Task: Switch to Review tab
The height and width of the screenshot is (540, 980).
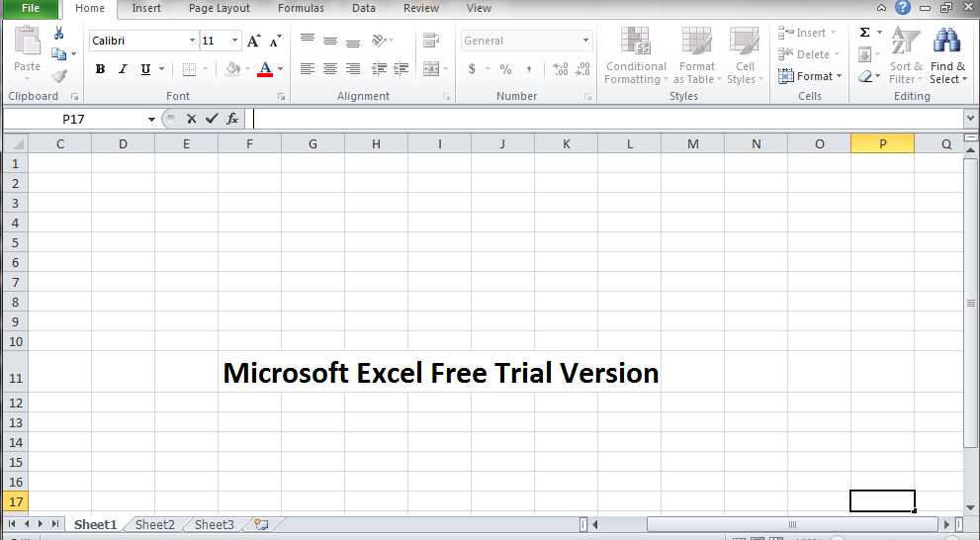Action: [420, 8]
